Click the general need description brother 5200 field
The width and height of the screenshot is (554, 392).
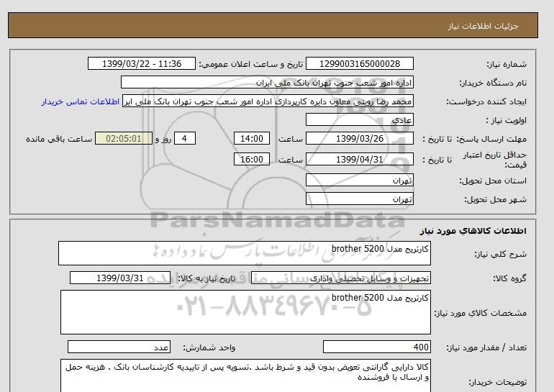coord(245,253)
